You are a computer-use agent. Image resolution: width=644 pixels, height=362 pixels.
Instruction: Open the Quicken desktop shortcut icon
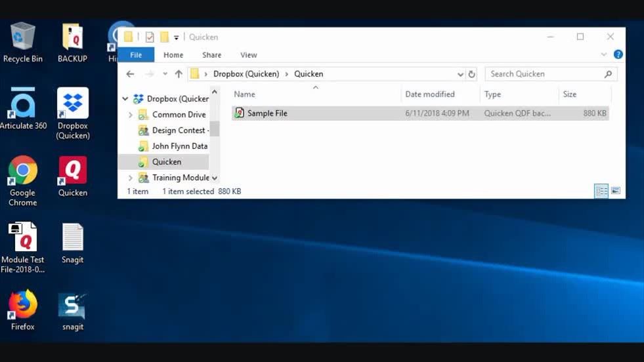coord(72,171)
